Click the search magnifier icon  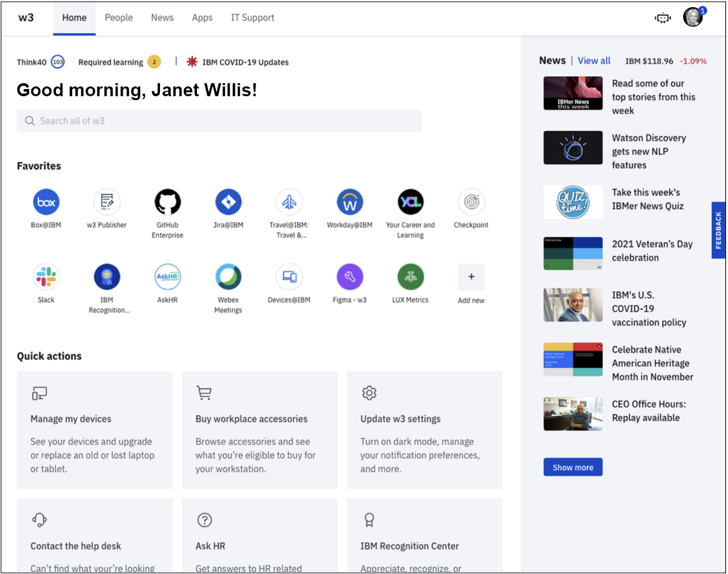click(x=30, y=121)
